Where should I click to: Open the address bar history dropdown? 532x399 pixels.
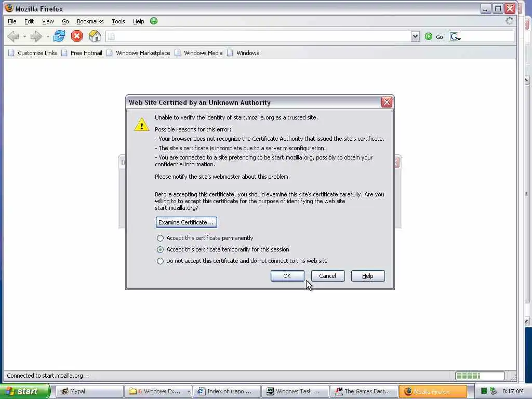tap(415, 36)
